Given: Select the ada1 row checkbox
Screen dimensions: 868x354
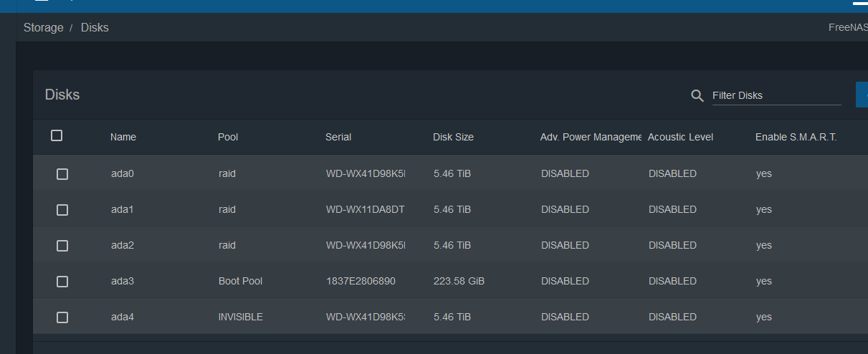Looking at the screenshot, I should [62, 210].
